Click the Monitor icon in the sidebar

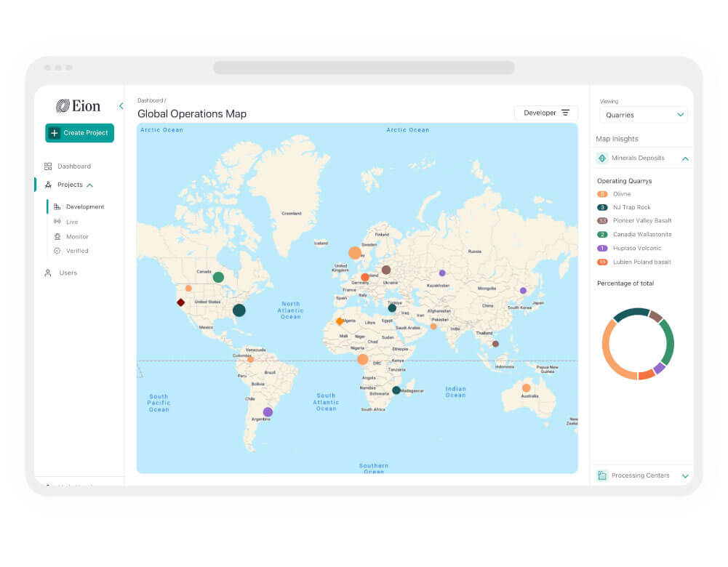coord(57,237)
